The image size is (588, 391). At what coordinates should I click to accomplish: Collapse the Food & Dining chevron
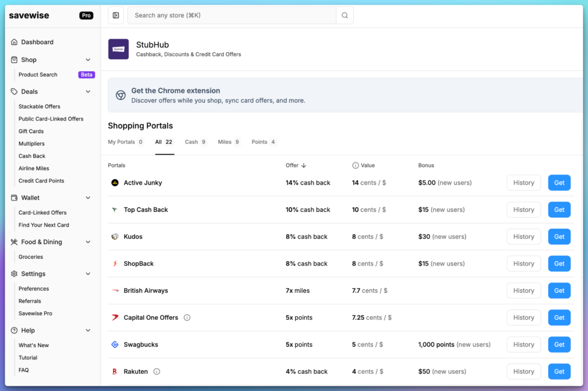point(88,242)
